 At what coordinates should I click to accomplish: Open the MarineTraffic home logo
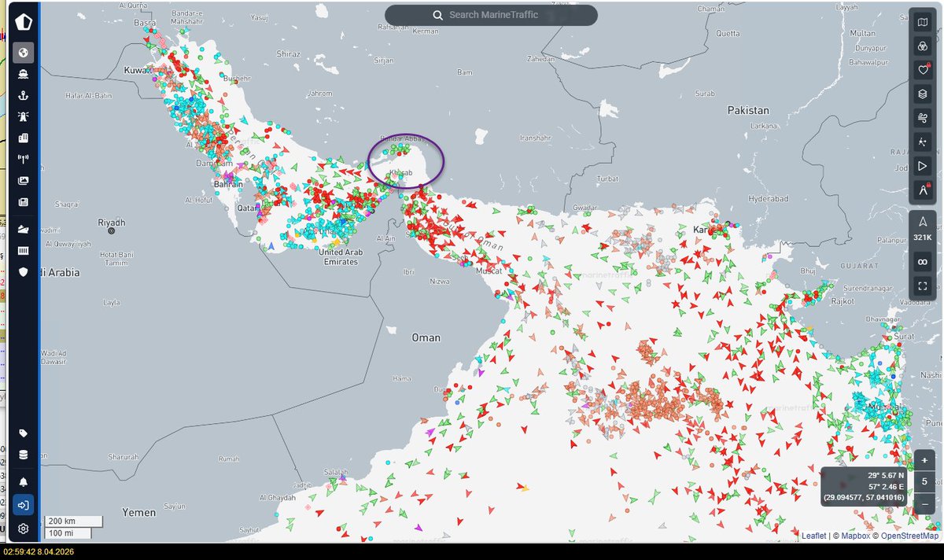pos(23,22)
